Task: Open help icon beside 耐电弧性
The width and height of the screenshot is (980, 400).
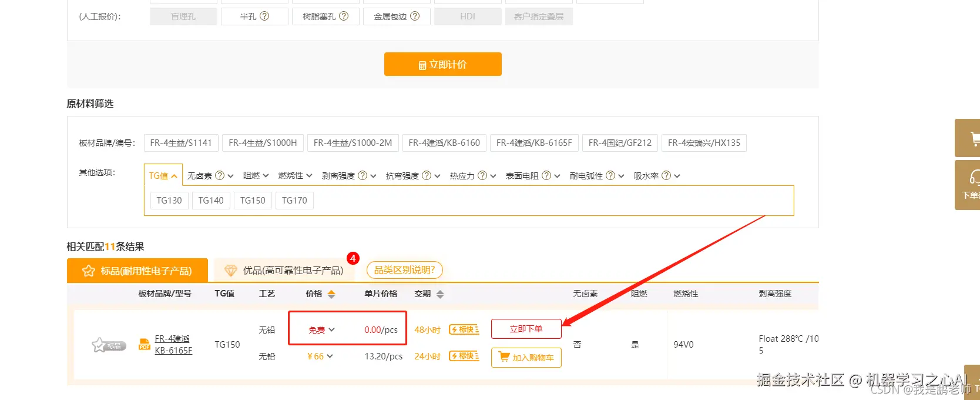Action: click(x=610, y=175)
